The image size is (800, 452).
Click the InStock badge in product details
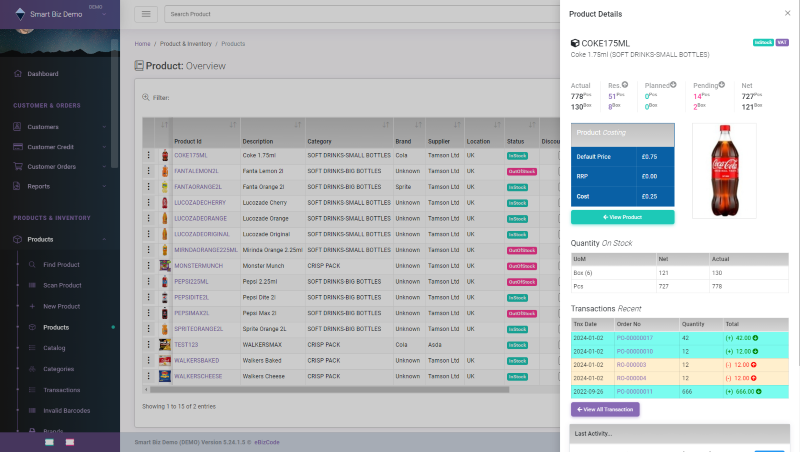tap(763, 42)
